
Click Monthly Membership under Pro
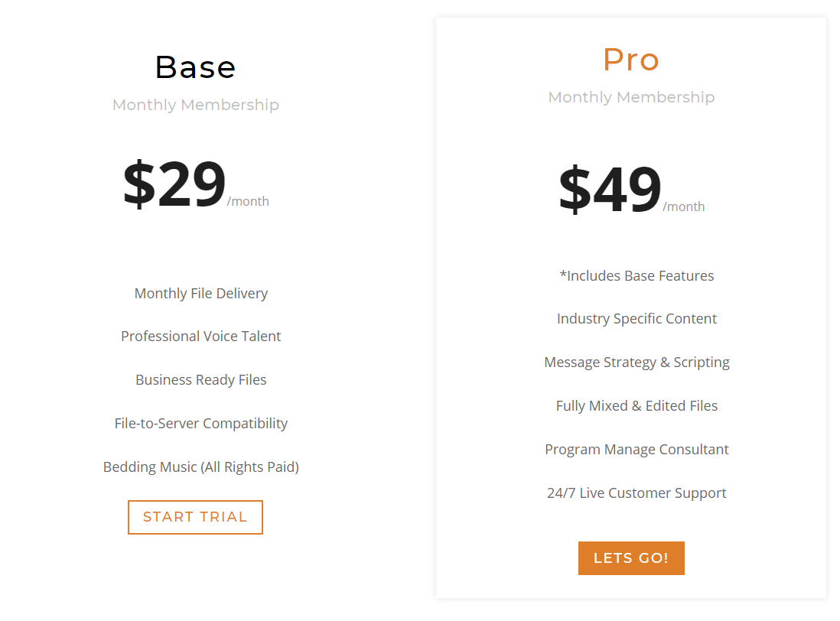pyautogui.click(x=631, y=97)
